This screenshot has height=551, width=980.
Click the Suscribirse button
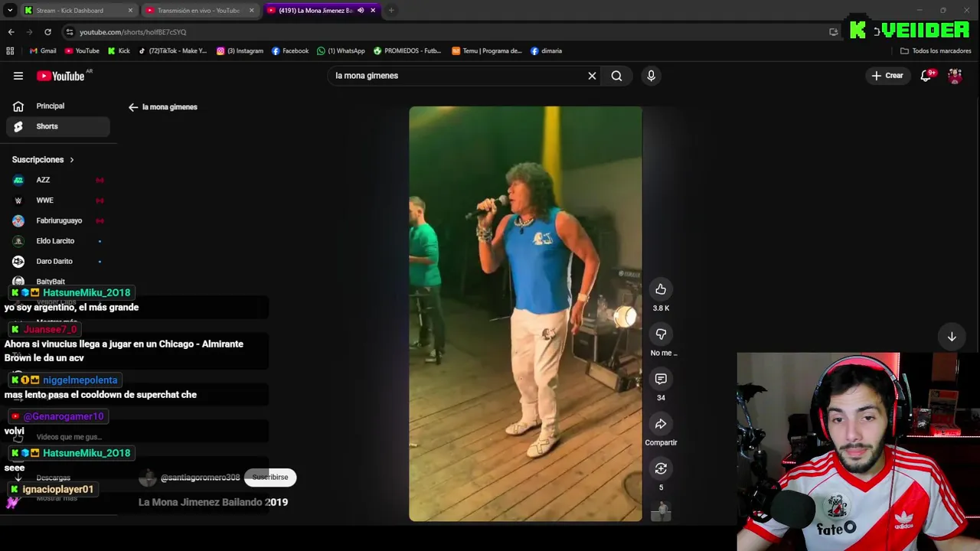270,477
